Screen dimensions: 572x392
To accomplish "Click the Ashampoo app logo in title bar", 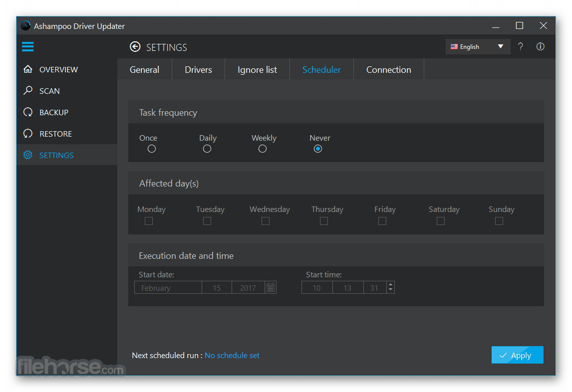I will (25, 26).
